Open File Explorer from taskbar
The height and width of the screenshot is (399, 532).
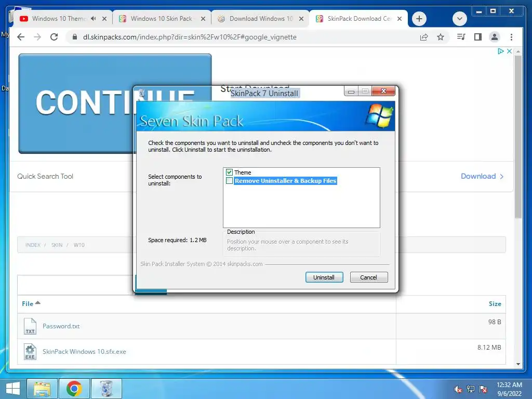[x=42, y=389]
